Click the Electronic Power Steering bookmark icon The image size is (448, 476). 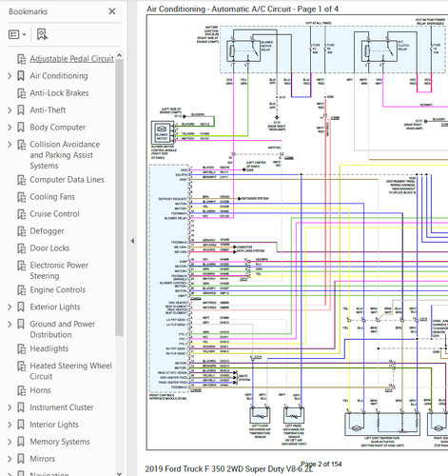pyautogui.click(x=21, y=266)
